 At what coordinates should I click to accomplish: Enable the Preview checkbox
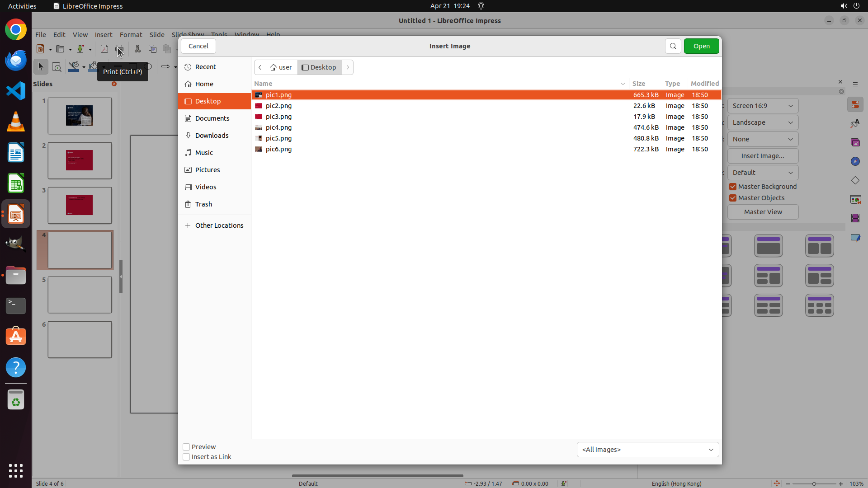point(186,447)
